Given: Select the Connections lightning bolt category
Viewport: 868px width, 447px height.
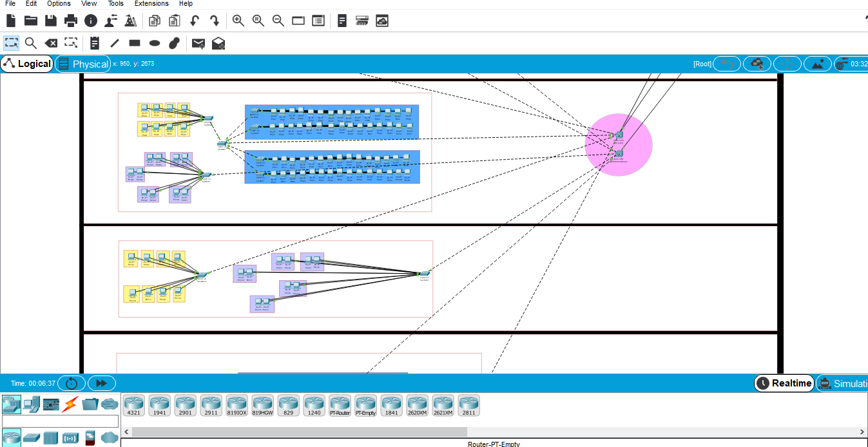Looking at the screenshot, I should (70, 404).
